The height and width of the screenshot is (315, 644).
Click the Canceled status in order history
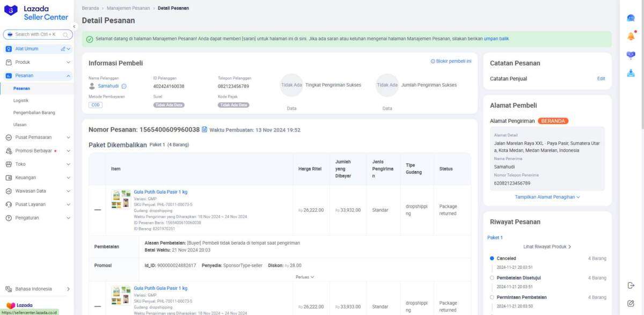tap(506, 258)
